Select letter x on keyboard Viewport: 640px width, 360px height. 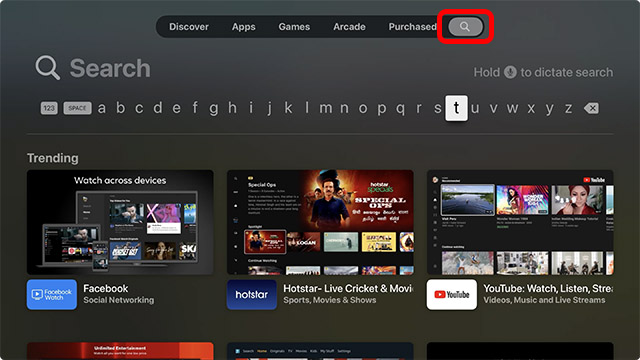[531, 109]
